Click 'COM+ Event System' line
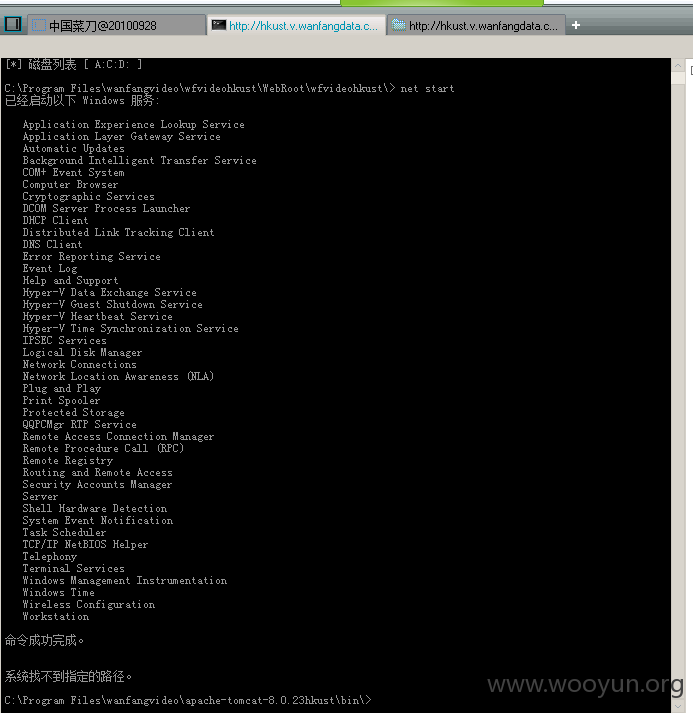693x713 pixels. tap(73, 172)
